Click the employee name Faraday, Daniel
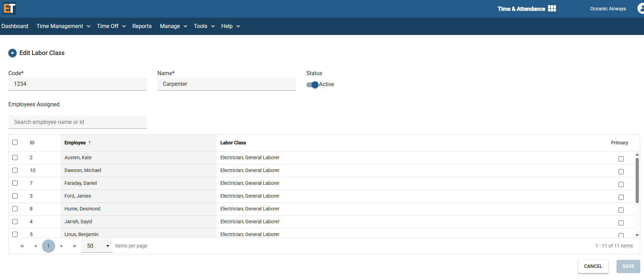This screenshot has width=644, height=280. pyautogui.click(x=81, y=183)
